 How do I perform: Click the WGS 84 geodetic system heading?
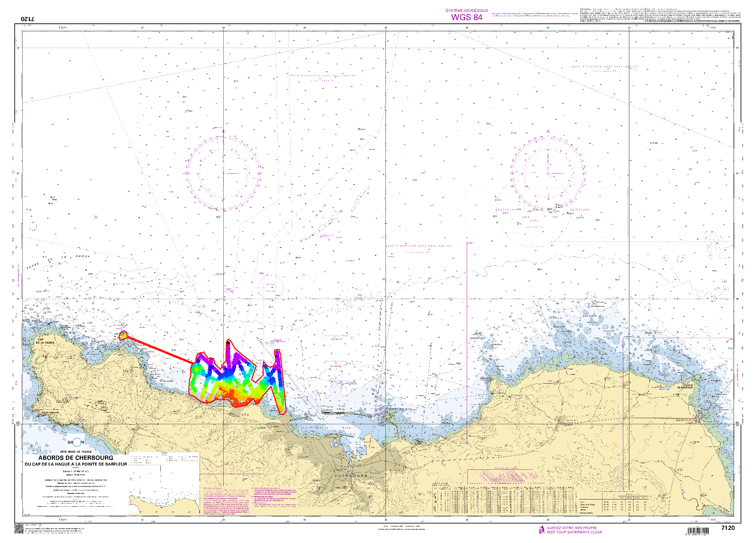click(x=467, y=17)
